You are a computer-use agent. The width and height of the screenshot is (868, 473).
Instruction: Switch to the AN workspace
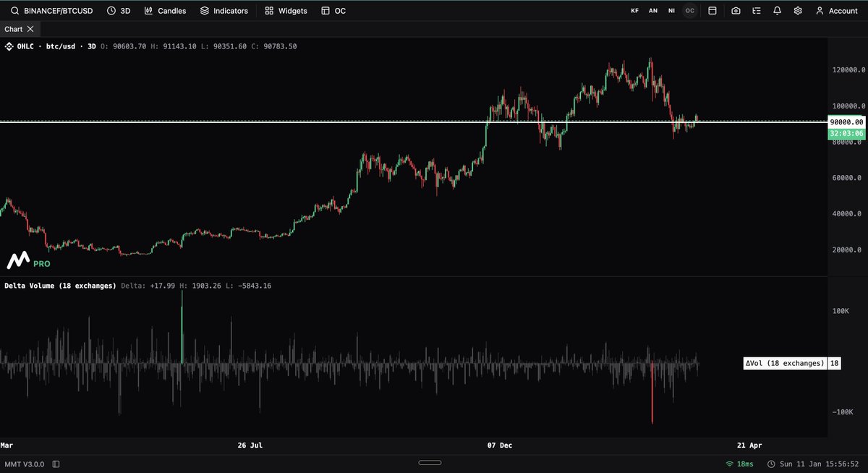653,11
